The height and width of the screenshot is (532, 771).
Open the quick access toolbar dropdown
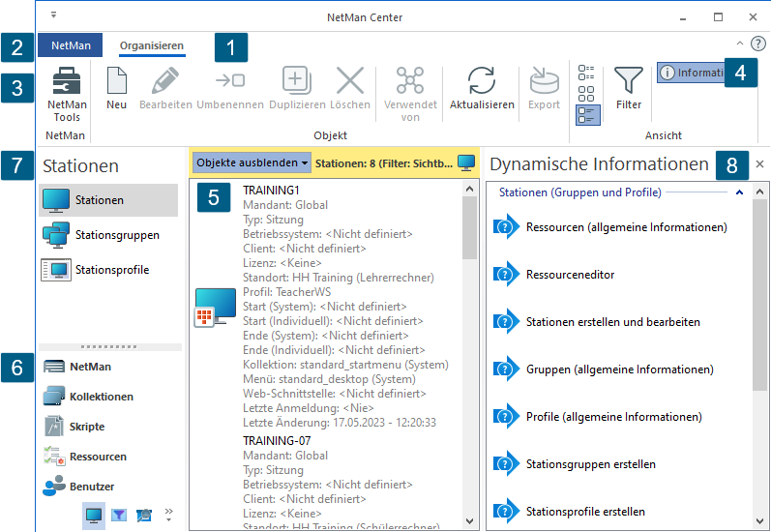click(53, 15)
